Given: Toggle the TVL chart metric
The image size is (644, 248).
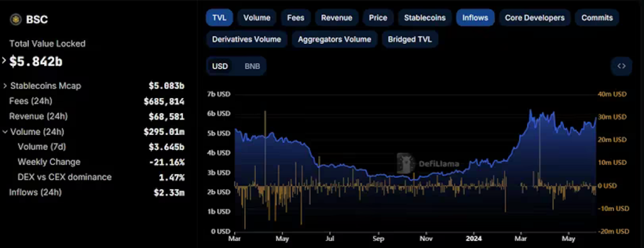Looking at the screenshot, I should pos(219,18).
